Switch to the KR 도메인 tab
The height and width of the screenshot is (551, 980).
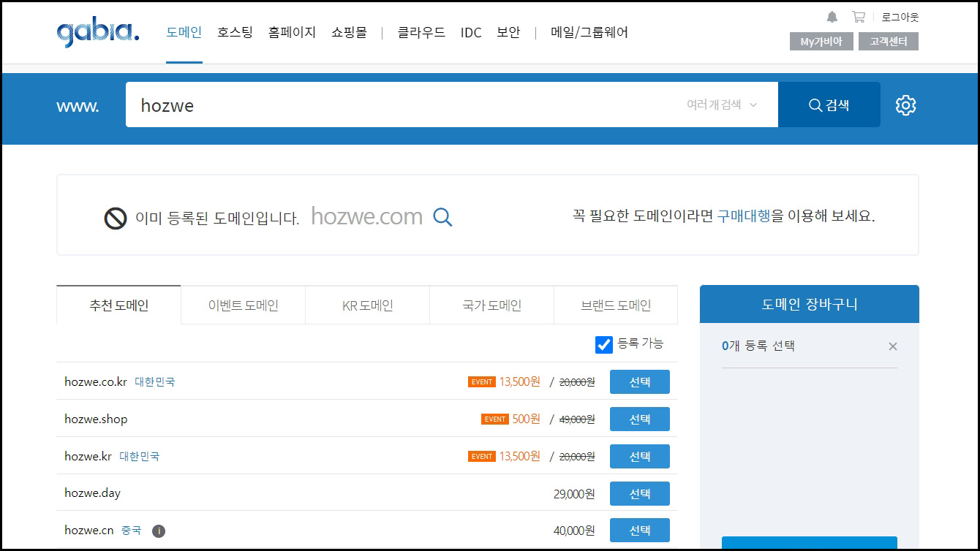point(367,305)
